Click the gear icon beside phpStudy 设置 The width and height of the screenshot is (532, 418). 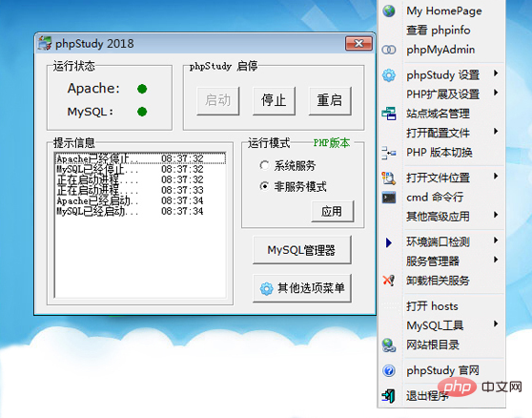coord(389,75)
